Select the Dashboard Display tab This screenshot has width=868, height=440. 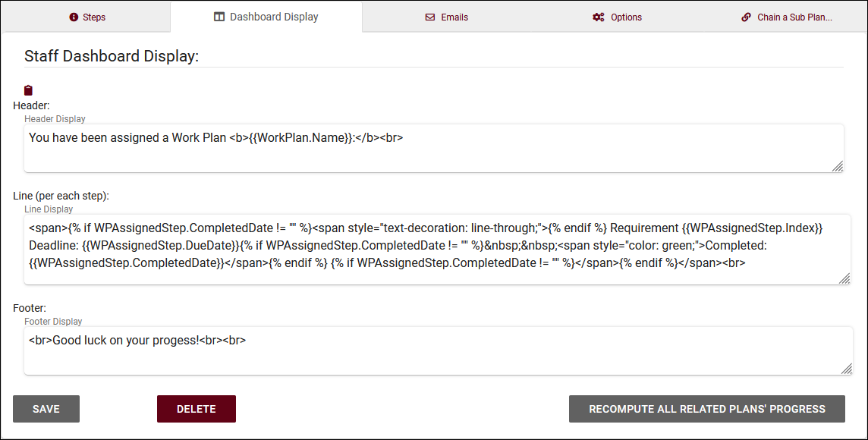click(x=266, y=17)
